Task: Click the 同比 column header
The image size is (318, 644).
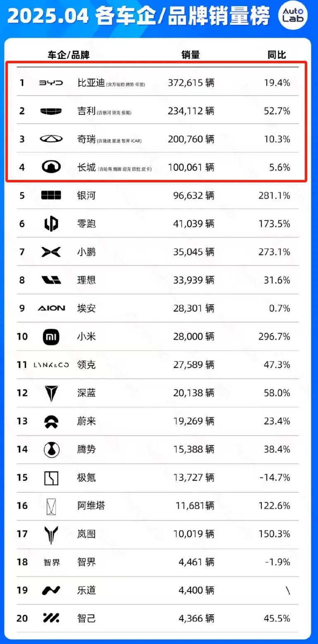Action: [x=277, y=55]
